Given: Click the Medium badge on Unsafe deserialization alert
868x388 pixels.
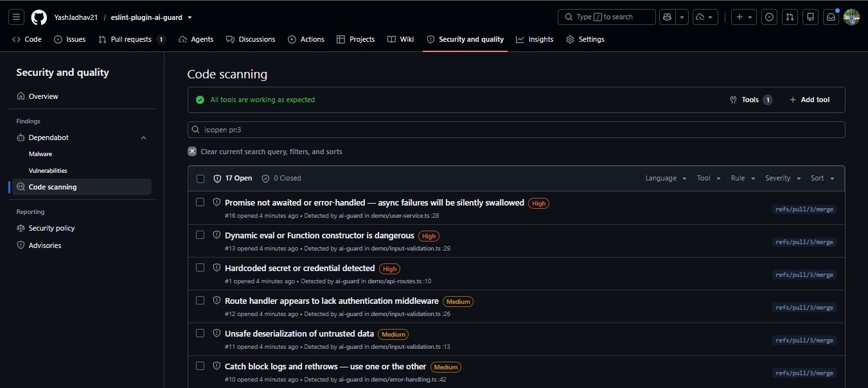Looking at the screenshot, I should [393, 334].
